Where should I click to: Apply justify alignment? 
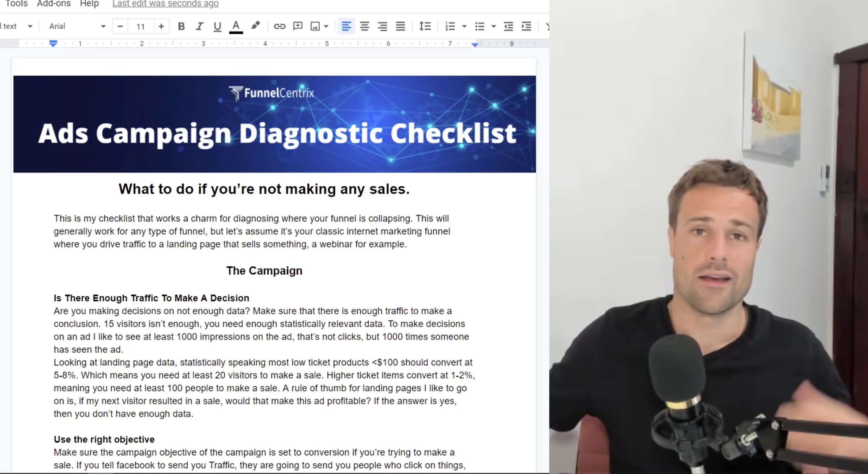(400, 26)
